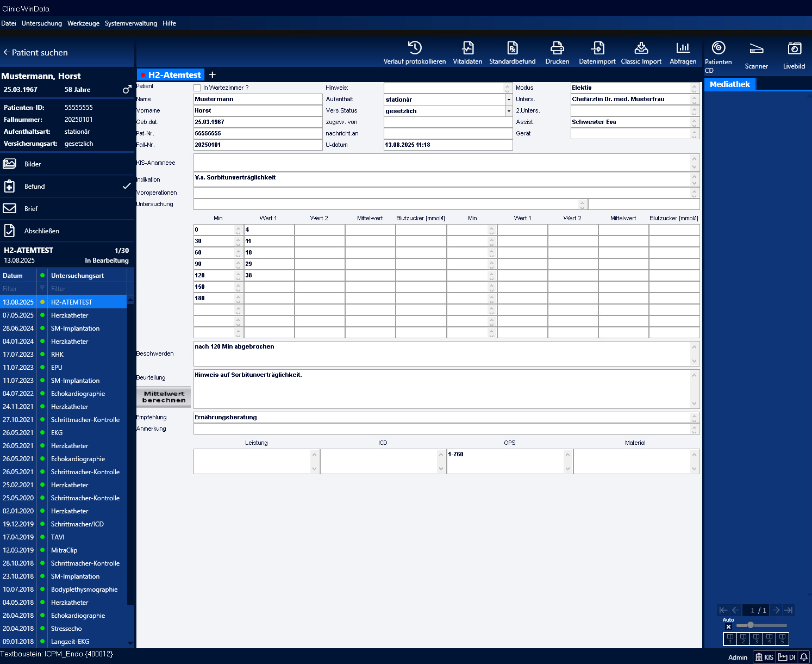Open the Classic Import icon

click(641, 48)
